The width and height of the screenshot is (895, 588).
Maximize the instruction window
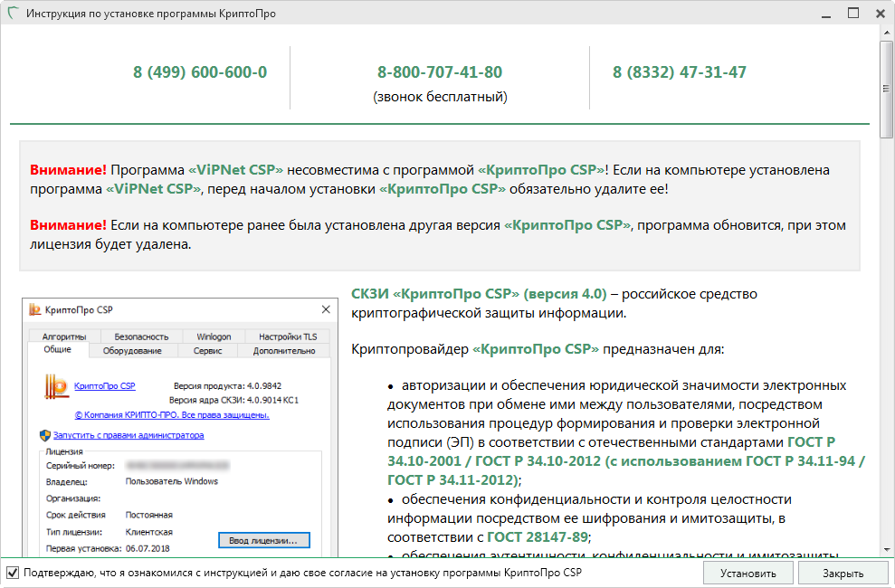pyautogui.click(x=853, y=14)
